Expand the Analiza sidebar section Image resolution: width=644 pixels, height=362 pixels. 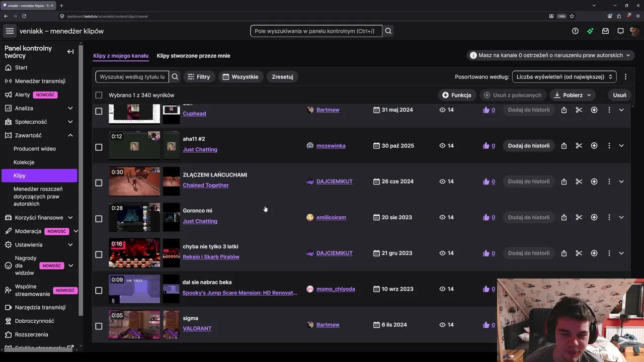[x=70, y=108]
